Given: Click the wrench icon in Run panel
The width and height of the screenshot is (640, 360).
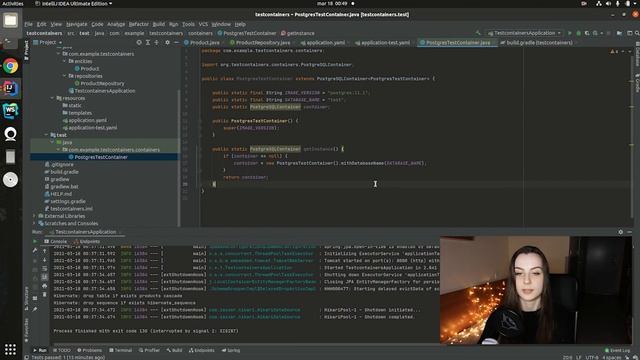Looking at the screenshot, I should 35,251.
